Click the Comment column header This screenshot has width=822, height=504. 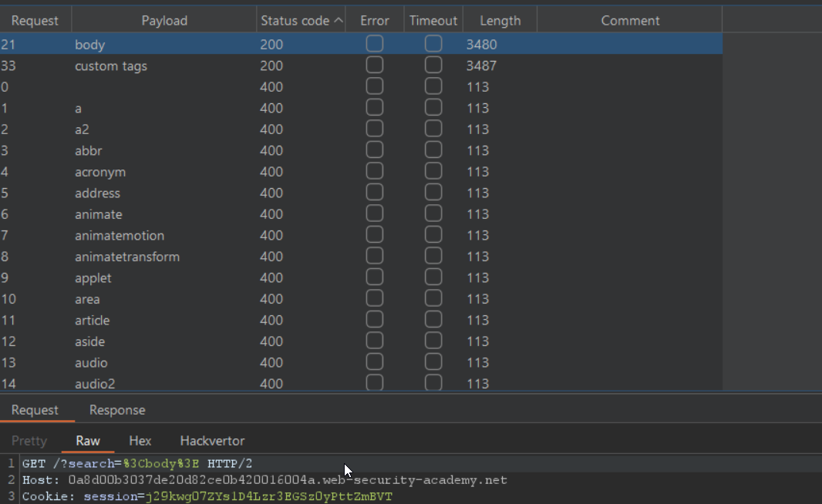click(630, 21)
